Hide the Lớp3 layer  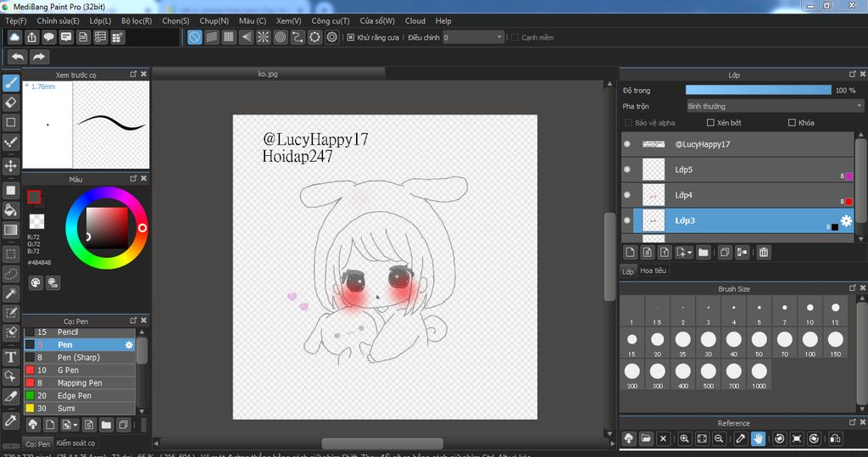(627, 220)
